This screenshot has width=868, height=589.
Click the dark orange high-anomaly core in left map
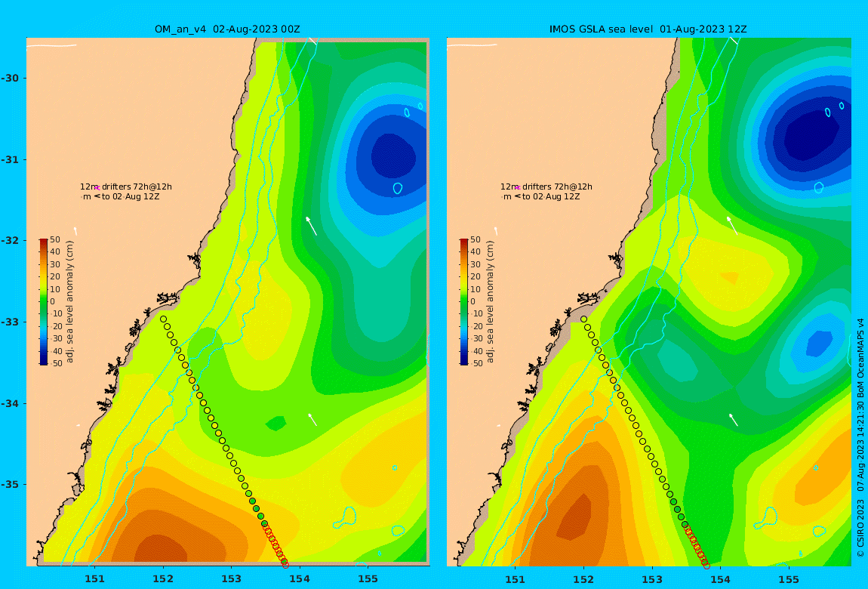click(161, 549)
